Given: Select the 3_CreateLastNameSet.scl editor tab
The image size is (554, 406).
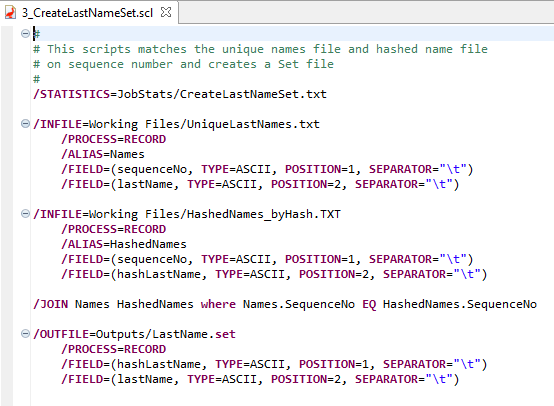Looking at the screenshot, I should point(88,13).
